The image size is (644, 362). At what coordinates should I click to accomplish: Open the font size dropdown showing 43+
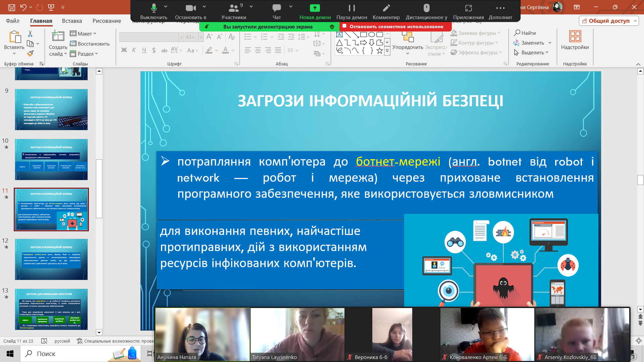point(201,37)
